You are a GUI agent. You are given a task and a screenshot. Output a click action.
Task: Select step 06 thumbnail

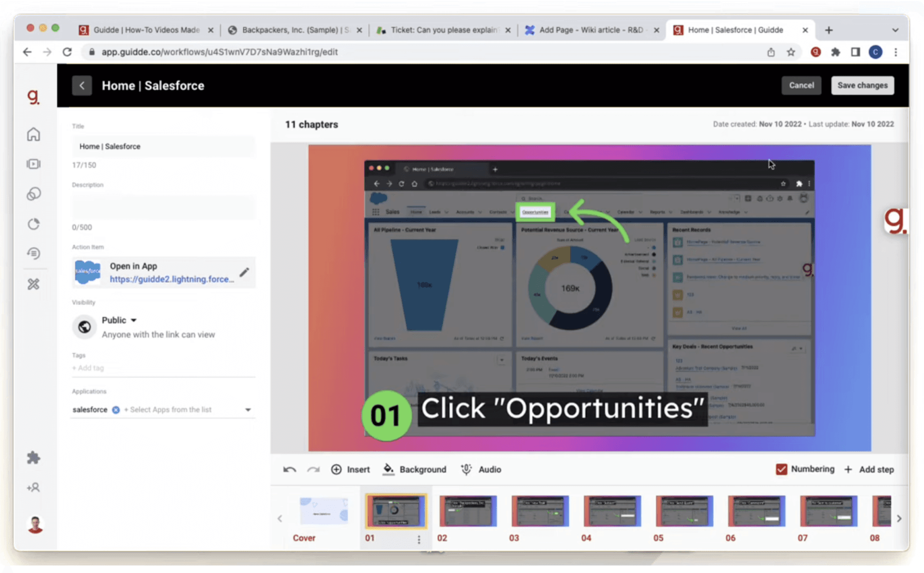757,511
